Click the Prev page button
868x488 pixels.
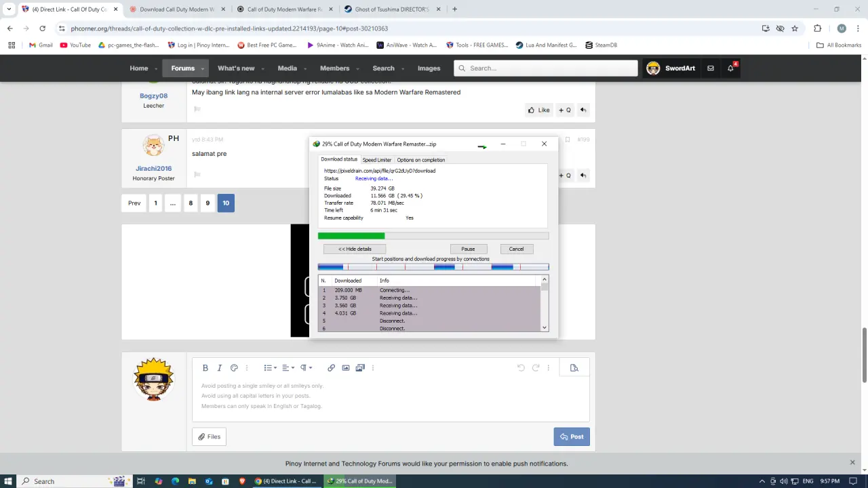134,203
